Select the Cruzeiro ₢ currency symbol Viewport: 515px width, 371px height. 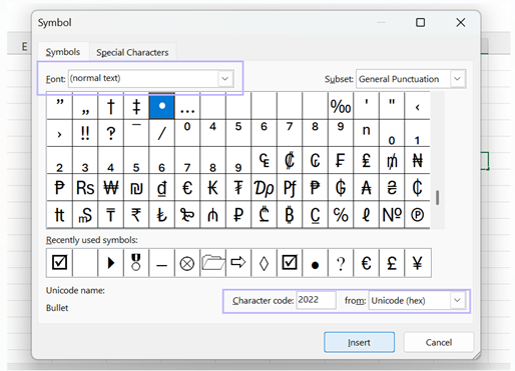tap(315, 160)
